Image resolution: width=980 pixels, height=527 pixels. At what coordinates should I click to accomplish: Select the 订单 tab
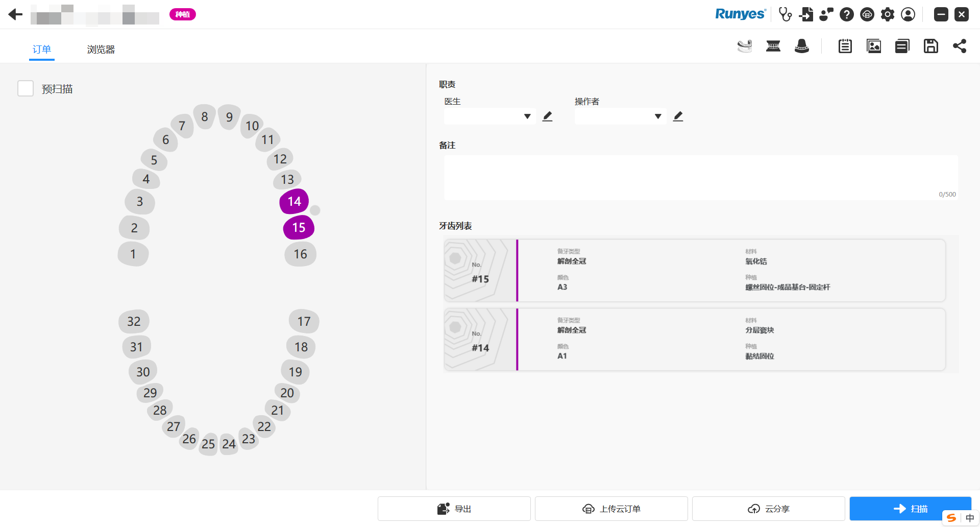[42, 50]
